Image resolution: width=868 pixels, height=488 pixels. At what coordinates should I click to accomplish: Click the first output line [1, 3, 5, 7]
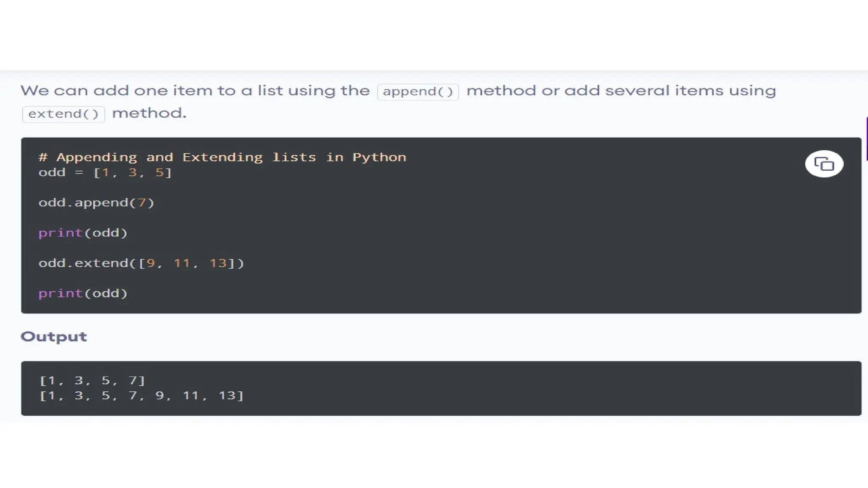click(92, 380)
